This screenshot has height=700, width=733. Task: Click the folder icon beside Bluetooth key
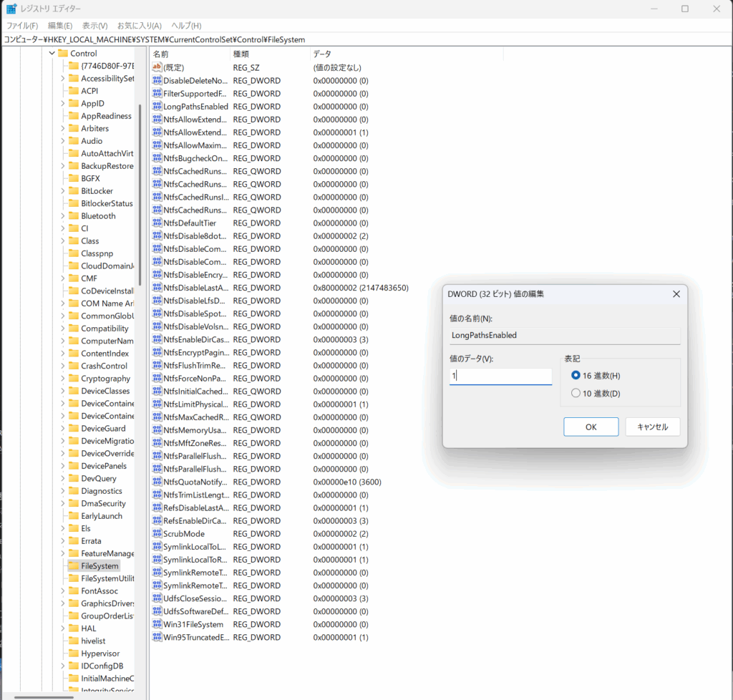(74, 215)
